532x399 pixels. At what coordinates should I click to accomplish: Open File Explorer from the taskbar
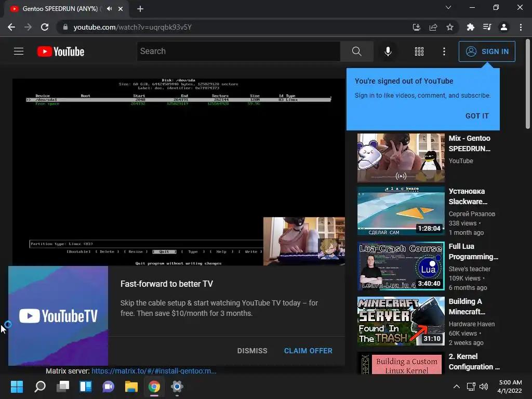pyautogui.click(x=131, y=387)
